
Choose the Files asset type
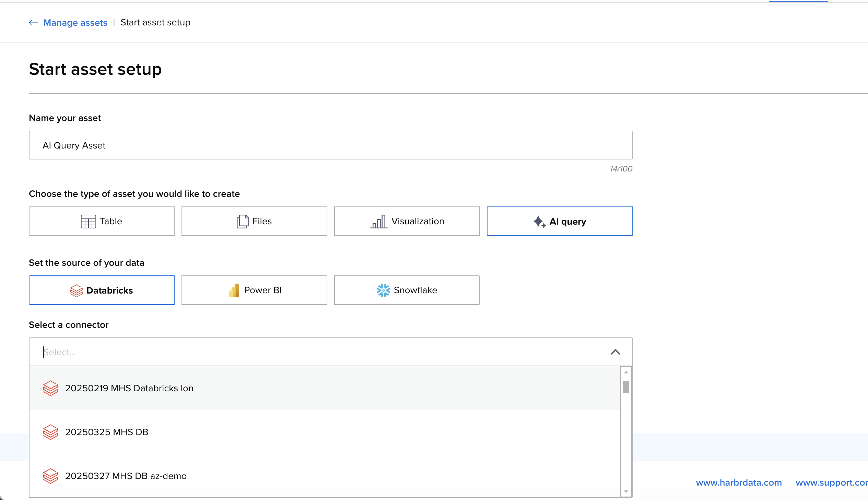tap(254, 221)
